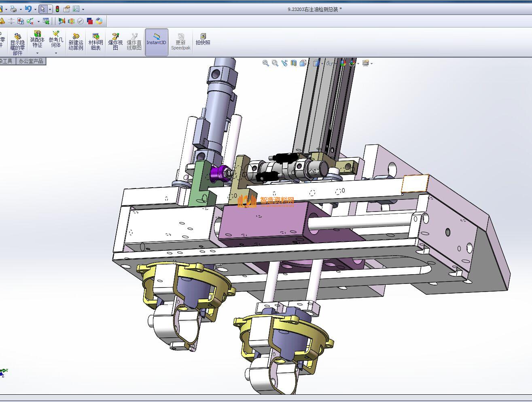Switch to the 办公室产品 tab

(31, 61)
